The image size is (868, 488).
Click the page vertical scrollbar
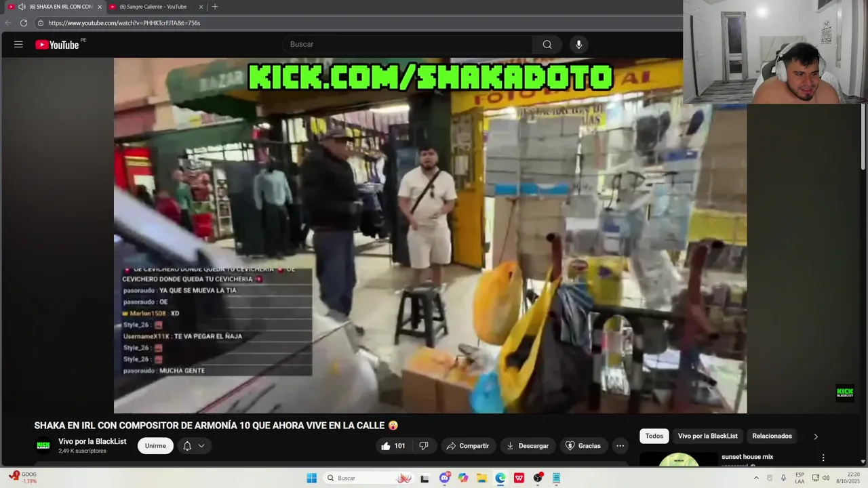pos(863,136)
